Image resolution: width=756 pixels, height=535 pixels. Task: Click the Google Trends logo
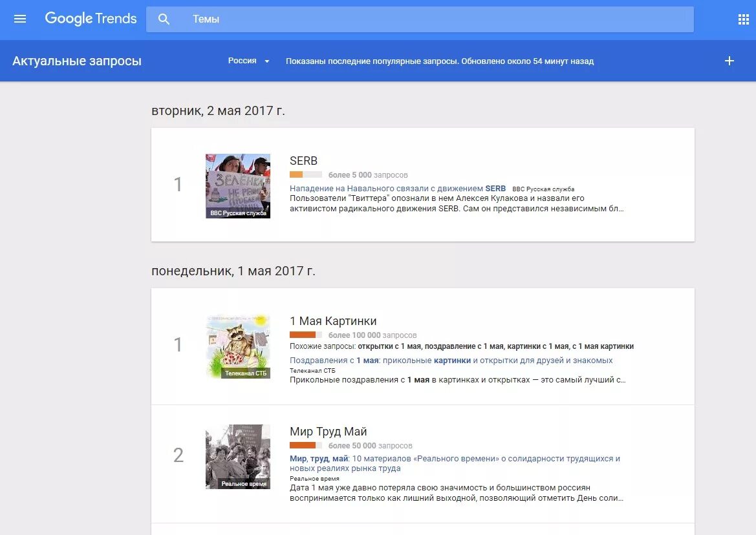(91, 18)
